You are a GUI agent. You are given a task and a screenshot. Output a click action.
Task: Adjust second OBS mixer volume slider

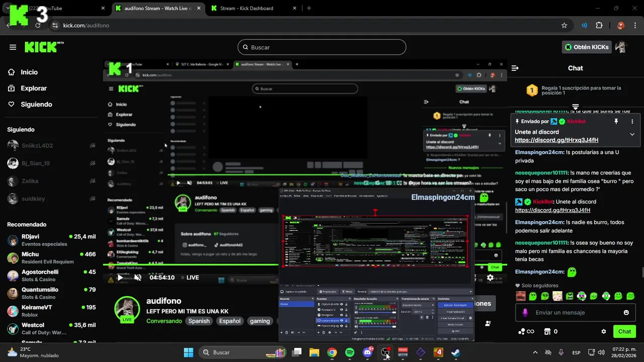(x=377, y=327)
